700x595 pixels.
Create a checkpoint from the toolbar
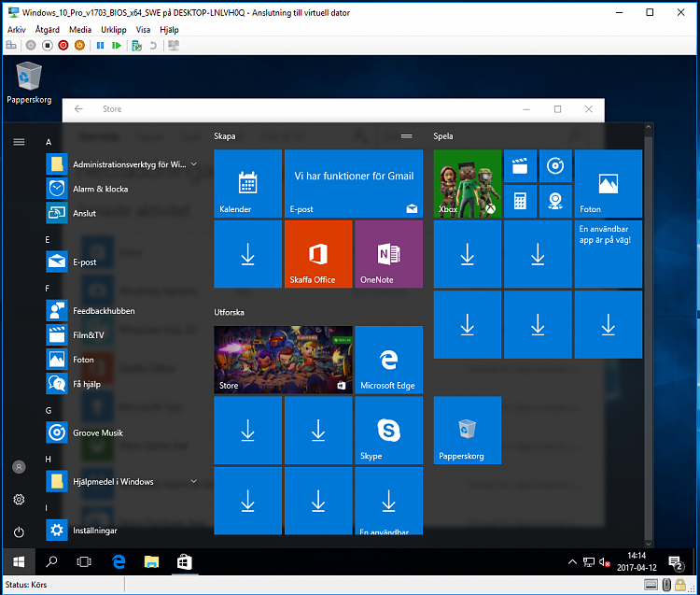coord(136,45)
